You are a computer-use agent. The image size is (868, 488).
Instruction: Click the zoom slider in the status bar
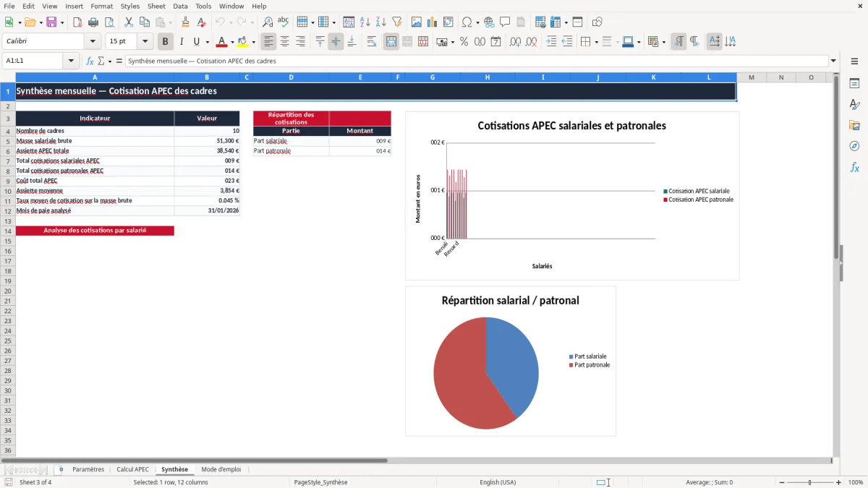tap(809, 482)
